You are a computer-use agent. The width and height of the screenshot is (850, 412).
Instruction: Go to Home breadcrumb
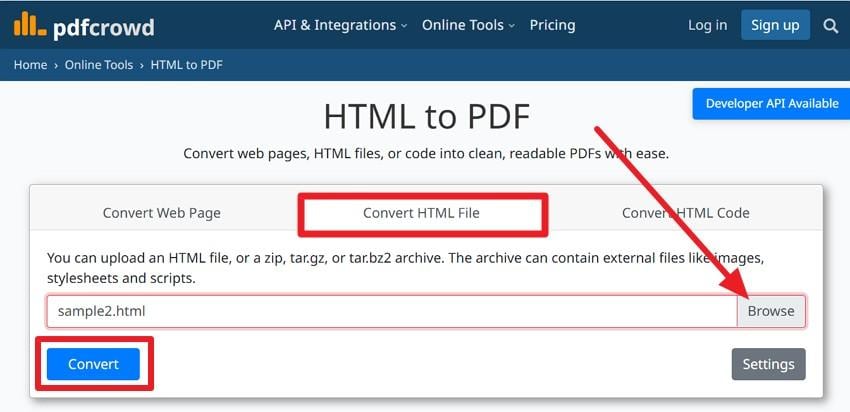(30, 65)
